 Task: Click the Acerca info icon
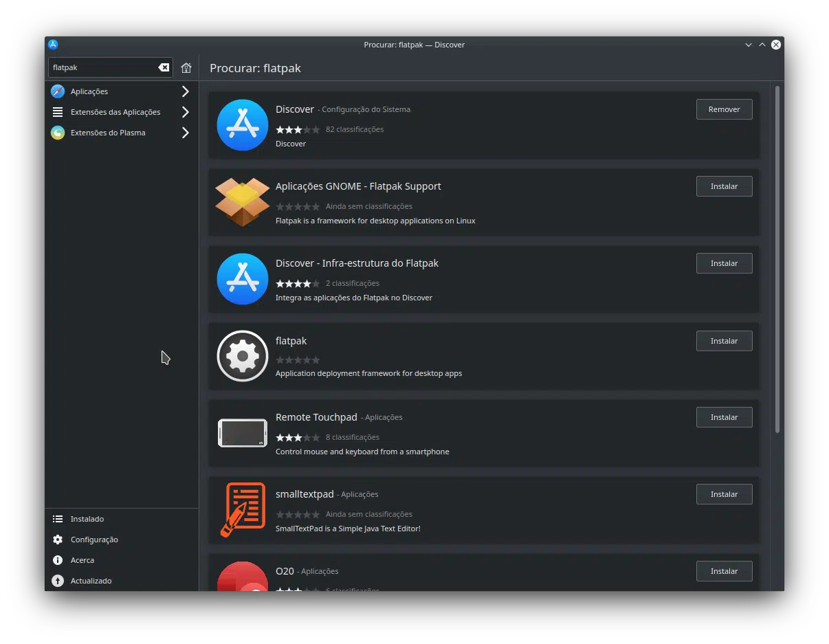pos(58,560)
